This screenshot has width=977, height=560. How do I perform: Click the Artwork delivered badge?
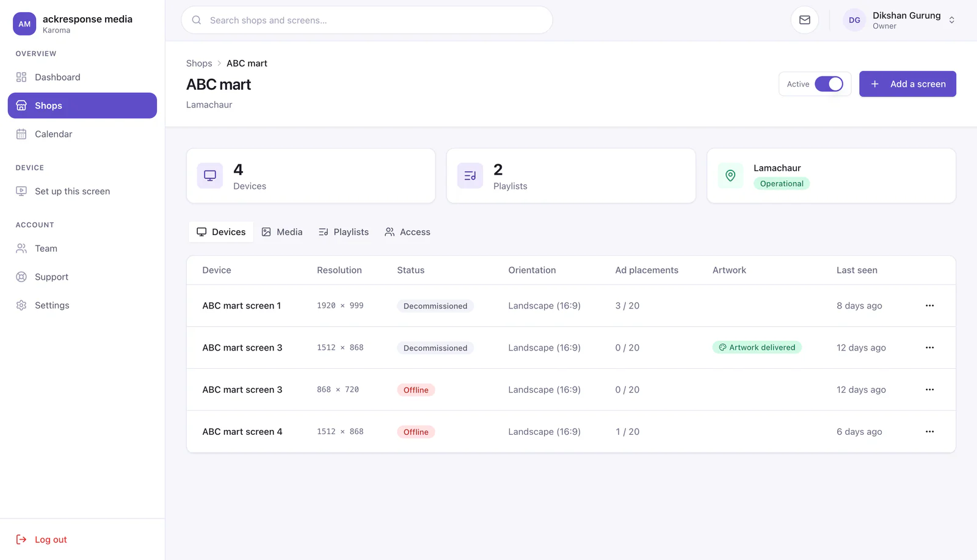(757, 347)
